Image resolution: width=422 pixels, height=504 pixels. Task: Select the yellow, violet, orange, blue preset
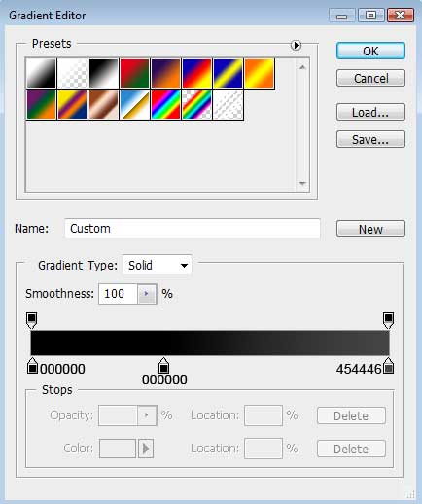click(x=72, y=104)
